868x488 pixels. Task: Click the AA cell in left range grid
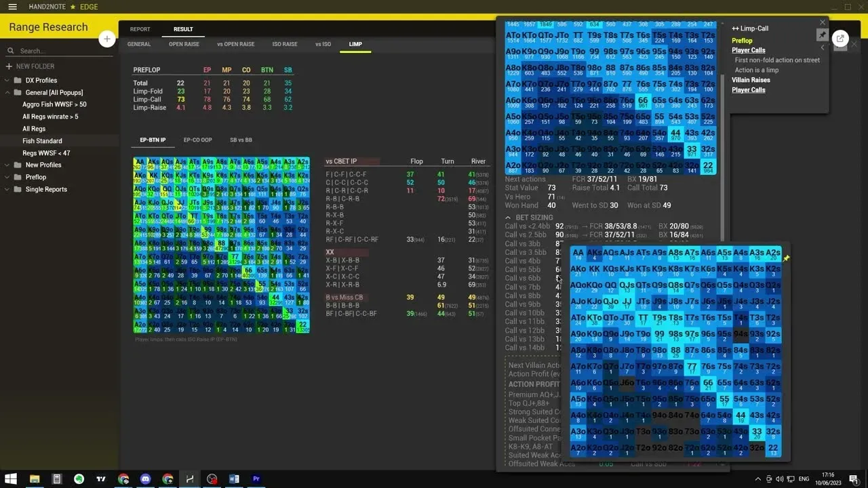pos(138,163)
